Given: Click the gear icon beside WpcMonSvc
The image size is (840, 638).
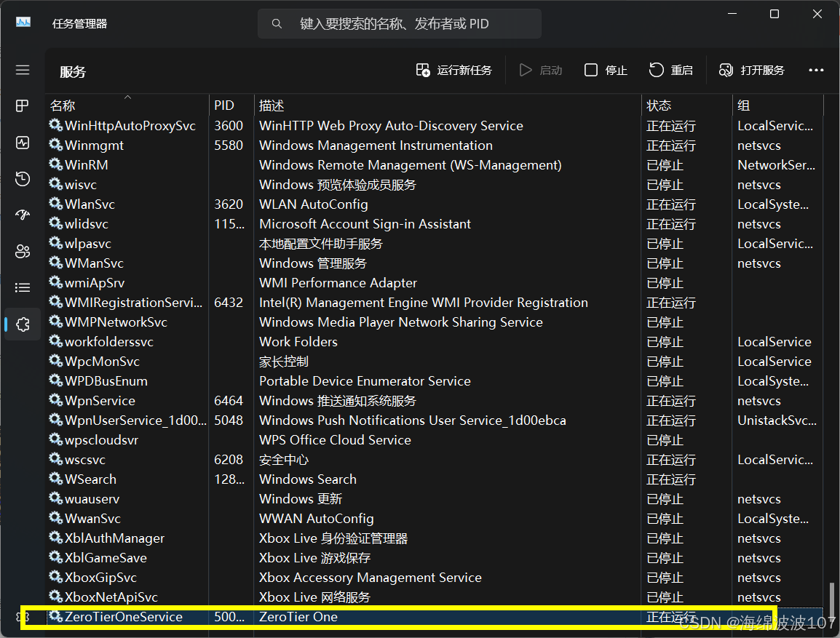Looking at the screenshot, I should point(56,362).
